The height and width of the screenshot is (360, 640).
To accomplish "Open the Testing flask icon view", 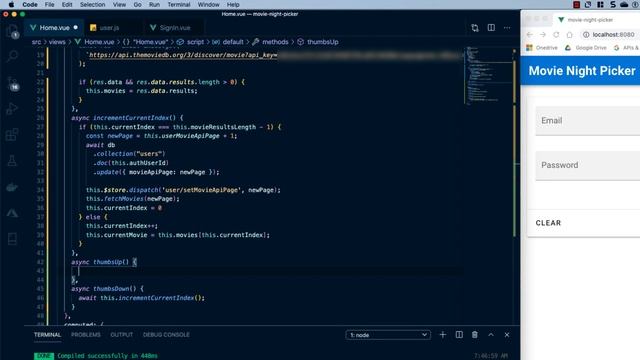I will (12, 161).
